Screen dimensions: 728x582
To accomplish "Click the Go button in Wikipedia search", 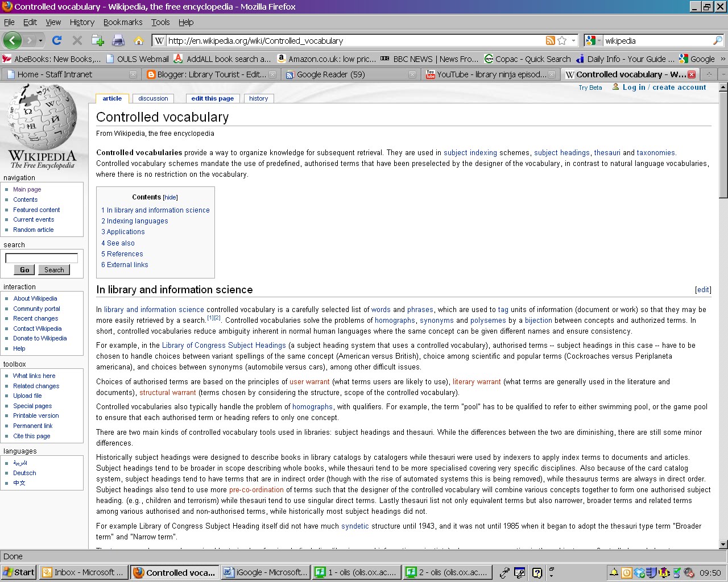I will click(x=24, y=270).
